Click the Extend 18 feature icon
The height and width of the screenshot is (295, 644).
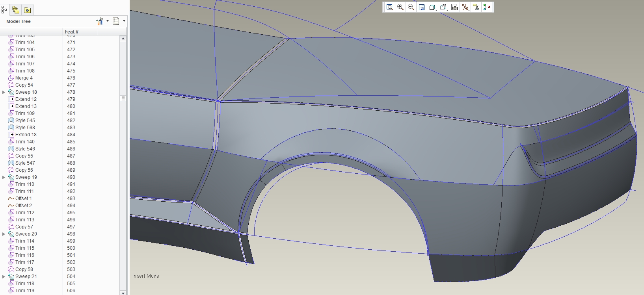pos(11,134)
